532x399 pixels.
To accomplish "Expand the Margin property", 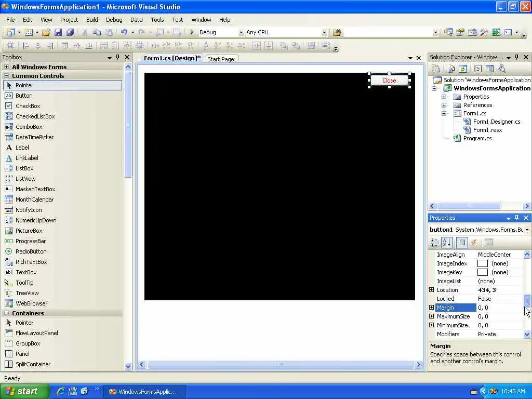I will pos(431,308).
